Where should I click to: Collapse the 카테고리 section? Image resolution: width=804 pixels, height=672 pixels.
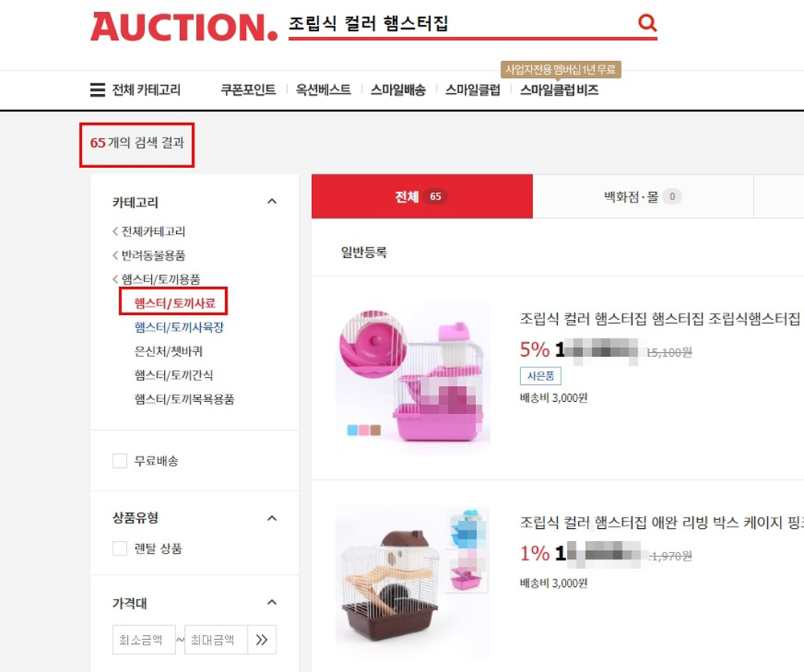coord(272,202)
